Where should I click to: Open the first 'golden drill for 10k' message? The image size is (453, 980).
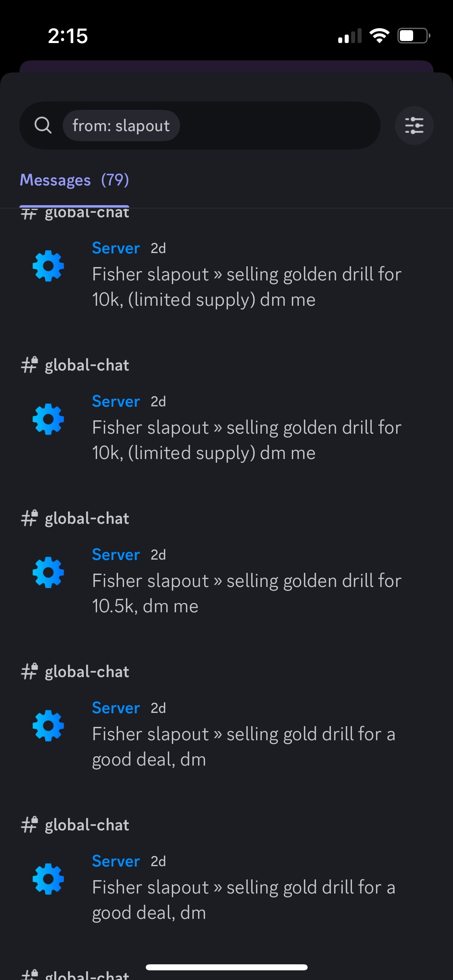click(x=246, y=287)
